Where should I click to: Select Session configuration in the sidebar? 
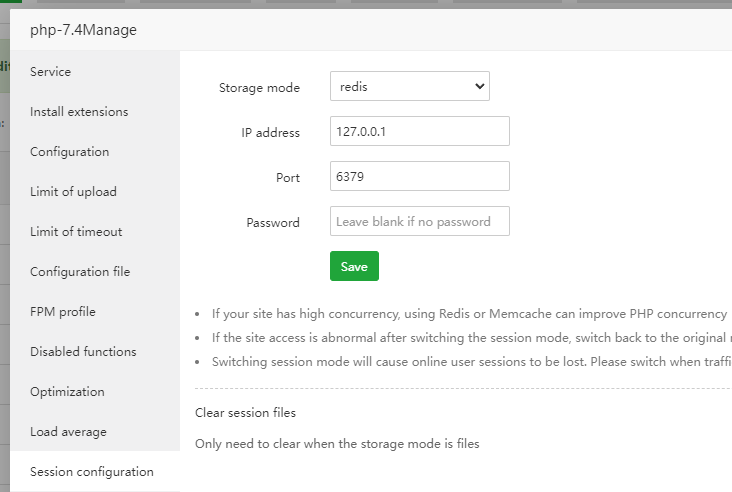coord(92,472)
